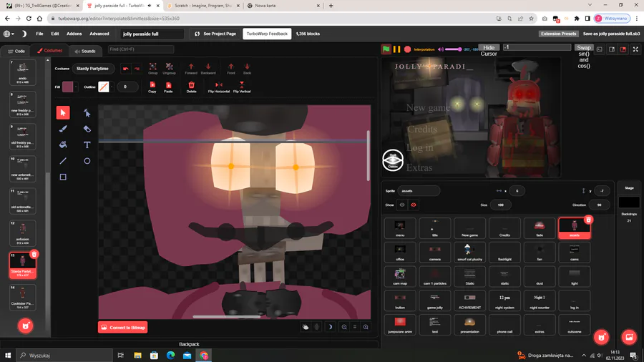The width and height of the screenshot is (644, 362).
Task: Select the Rectangle tool
Action: (63, 177)
